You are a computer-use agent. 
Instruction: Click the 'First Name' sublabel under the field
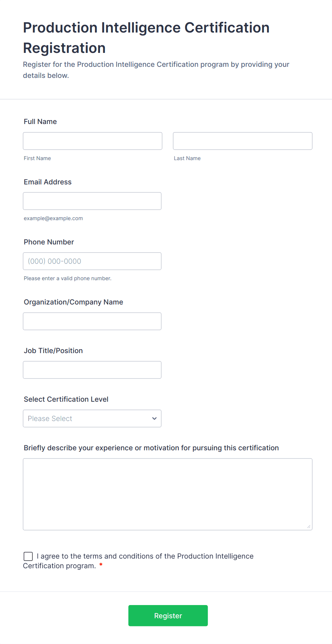[37, 158]
